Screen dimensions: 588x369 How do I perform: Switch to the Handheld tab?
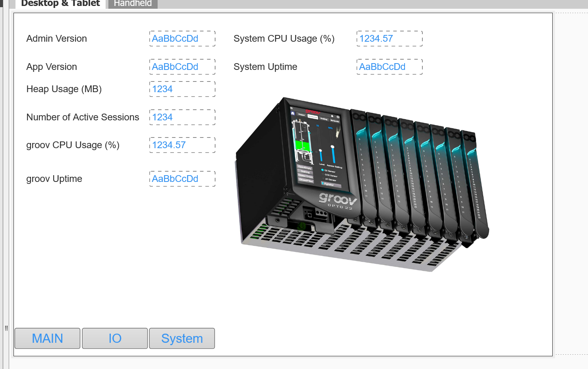(x=133, y=4)
